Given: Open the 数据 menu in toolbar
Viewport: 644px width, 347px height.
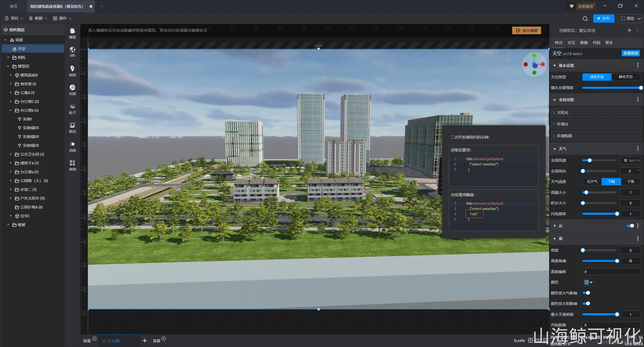Looking at the screenshot, I should 38,18.
